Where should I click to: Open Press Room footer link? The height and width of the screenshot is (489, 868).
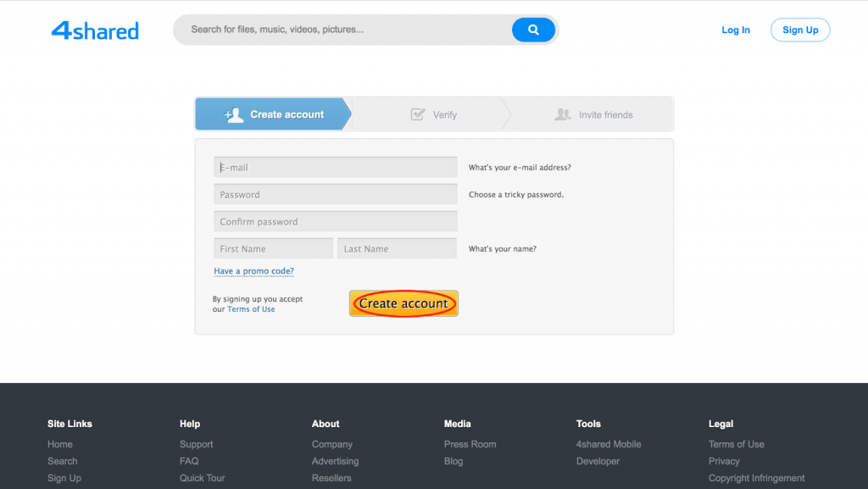(470, 444)
